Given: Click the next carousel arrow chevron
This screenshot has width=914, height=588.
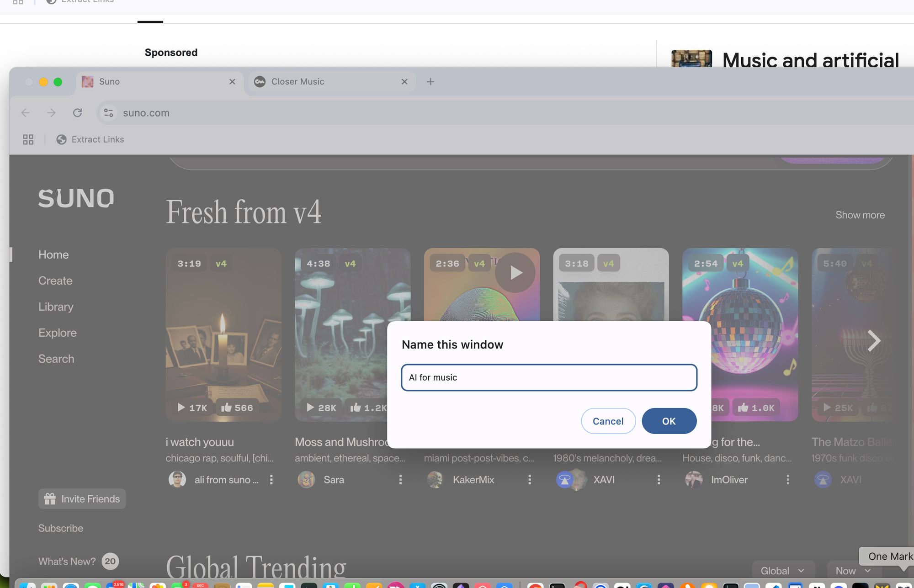Looking at the screenshot, I should point(873,340).
